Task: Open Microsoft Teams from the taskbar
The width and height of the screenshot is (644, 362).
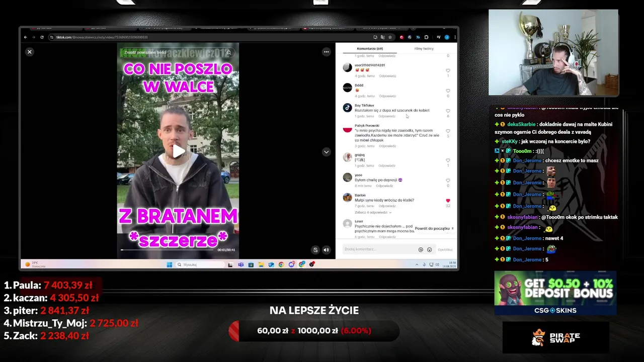Action: point(240,264)
